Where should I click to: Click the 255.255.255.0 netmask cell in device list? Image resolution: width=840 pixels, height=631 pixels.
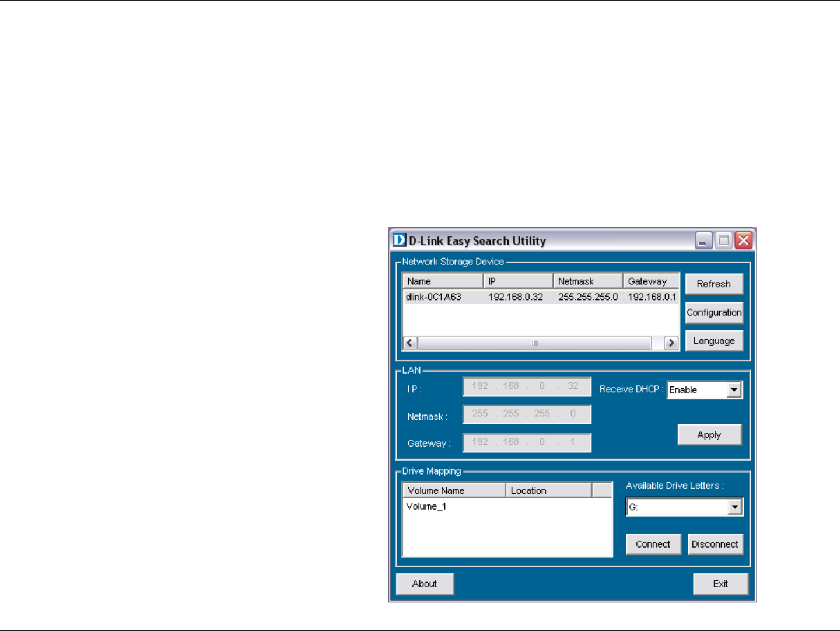coord(588,297)
